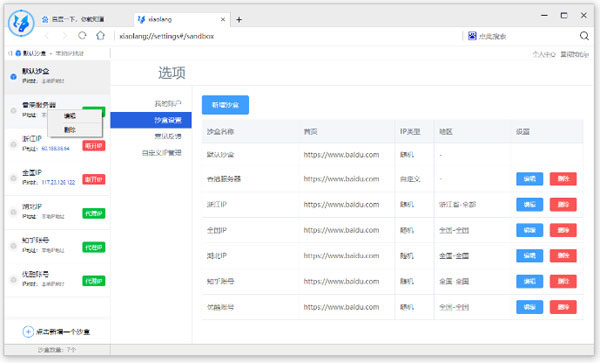This screenshot has height=363, width=600.
Task: Edit the 浙江IP row in the table
Action: (529, 204)
